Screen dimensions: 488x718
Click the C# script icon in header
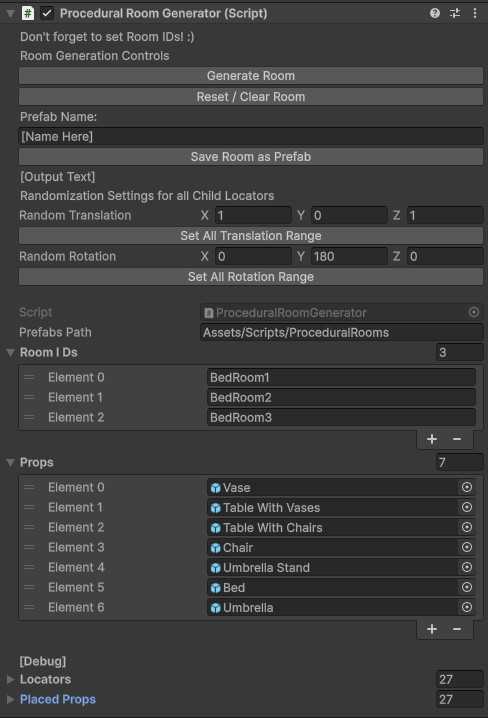coord(28,13)
